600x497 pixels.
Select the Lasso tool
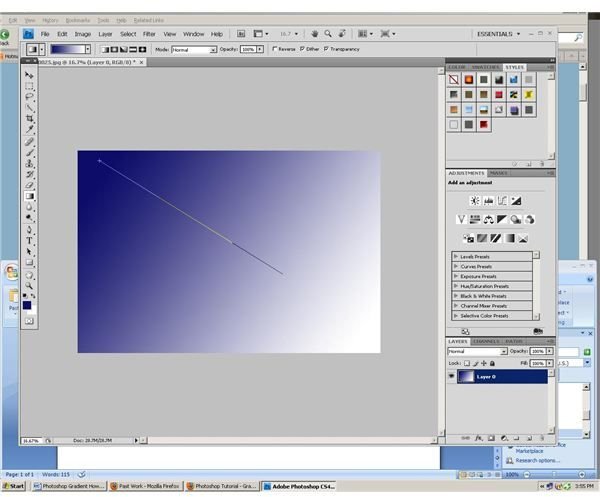pos(29,97)
